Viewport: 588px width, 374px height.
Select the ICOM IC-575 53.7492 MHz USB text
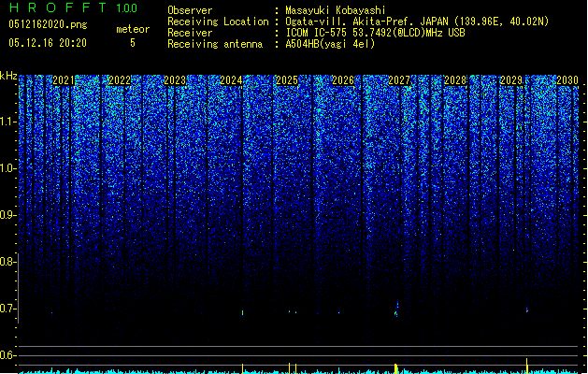[x=376, y=33]
